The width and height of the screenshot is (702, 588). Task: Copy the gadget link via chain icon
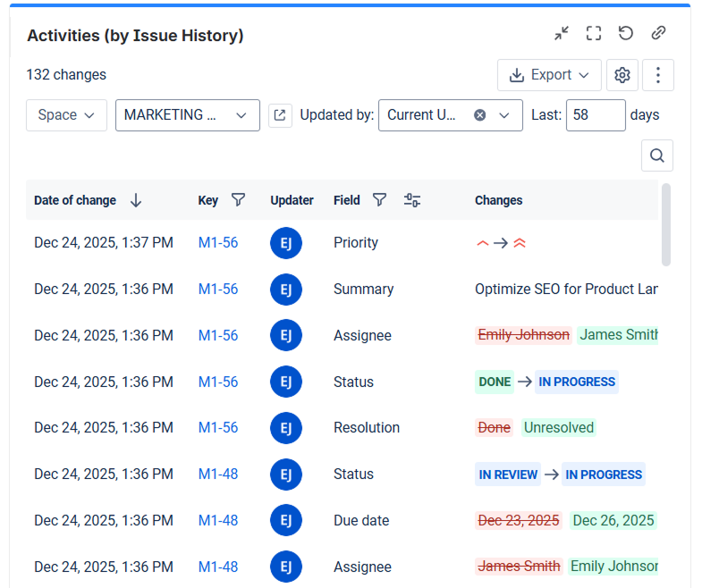[x=658, y=34]
